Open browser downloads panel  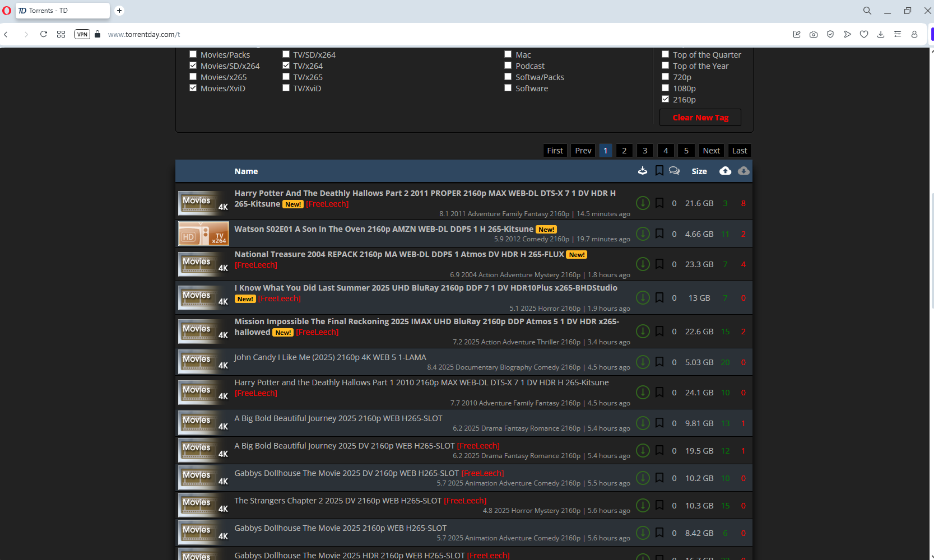(881, 34)
